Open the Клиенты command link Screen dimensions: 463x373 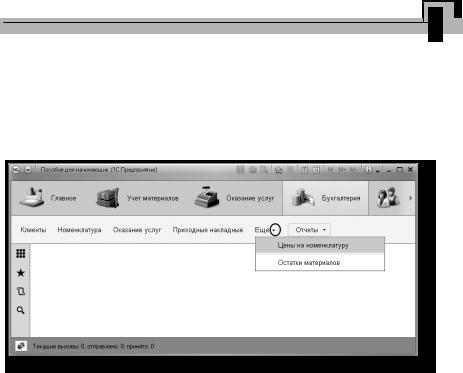(x=33, y=230)
